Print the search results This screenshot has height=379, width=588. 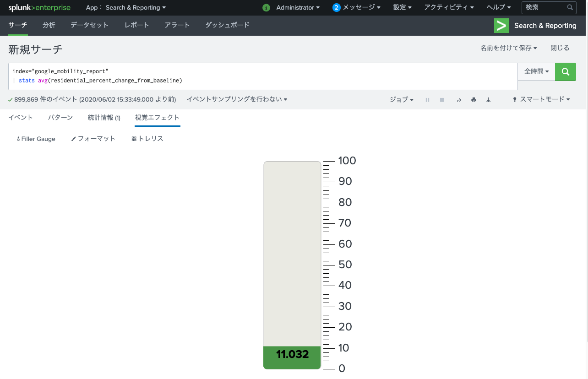474,100
